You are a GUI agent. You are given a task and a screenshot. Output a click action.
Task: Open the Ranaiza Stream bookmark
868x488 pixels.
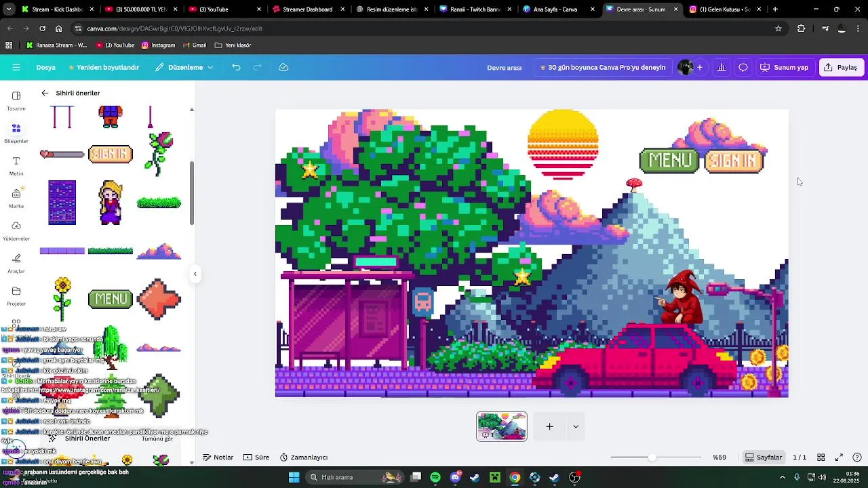click(x=56, y=45)
